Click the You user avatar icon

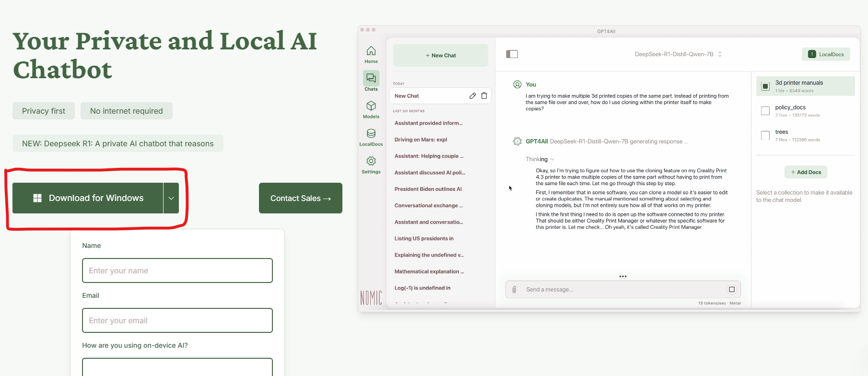517,84
